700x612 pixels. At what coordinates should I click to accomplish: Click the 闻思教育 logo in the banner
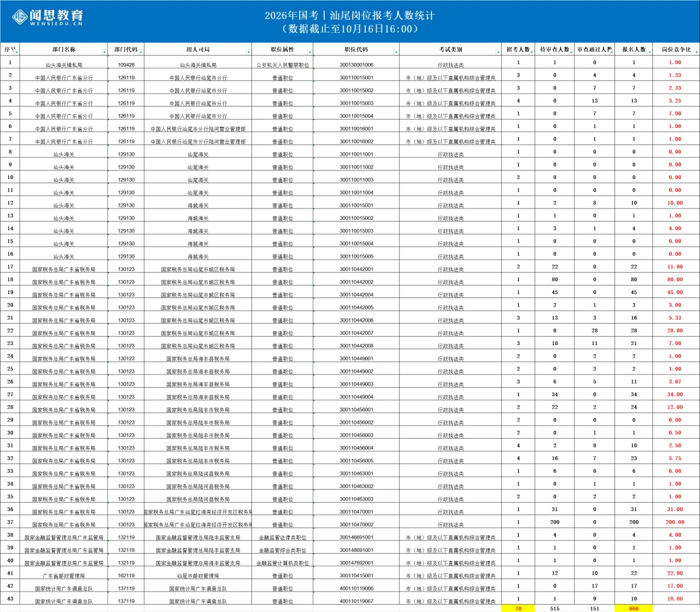pyautogui.click(x=48, y=17)
